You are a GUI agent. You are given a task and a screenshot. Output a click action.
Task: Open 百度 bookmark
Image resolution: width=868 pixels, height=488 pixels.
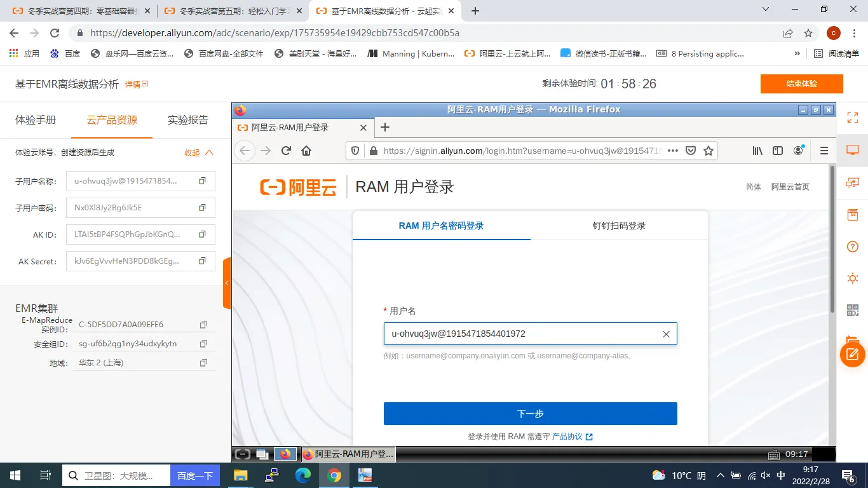click(65, 53)
